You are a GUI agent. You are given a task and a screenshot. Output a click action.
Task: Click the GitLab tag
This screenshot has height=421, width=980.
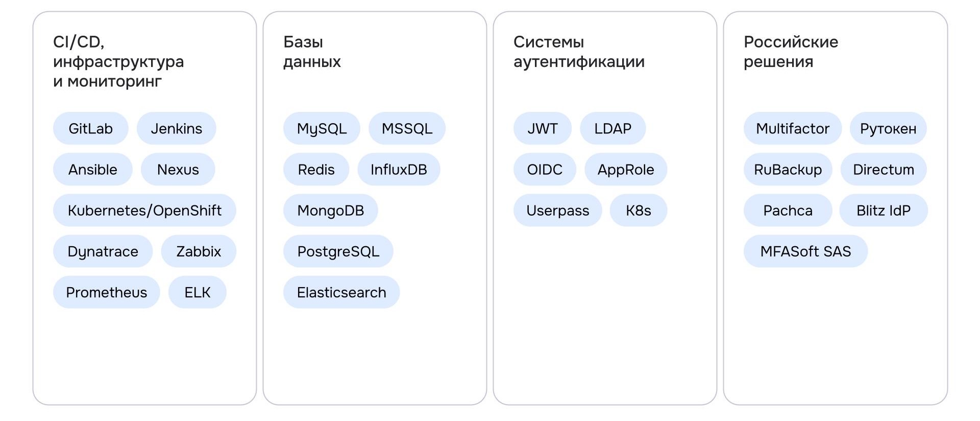pos(90,129)
